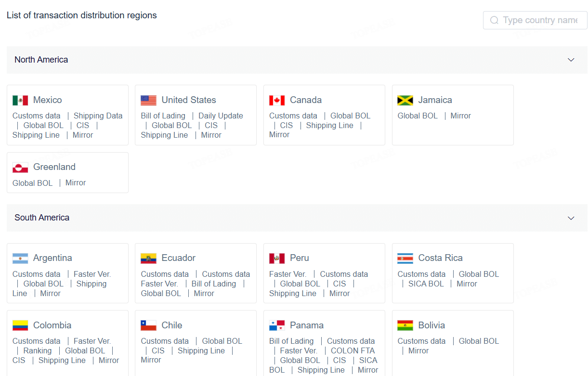Select Costa Rica's SICA BOL link
The image size is (588, 376).
point(426,284)
